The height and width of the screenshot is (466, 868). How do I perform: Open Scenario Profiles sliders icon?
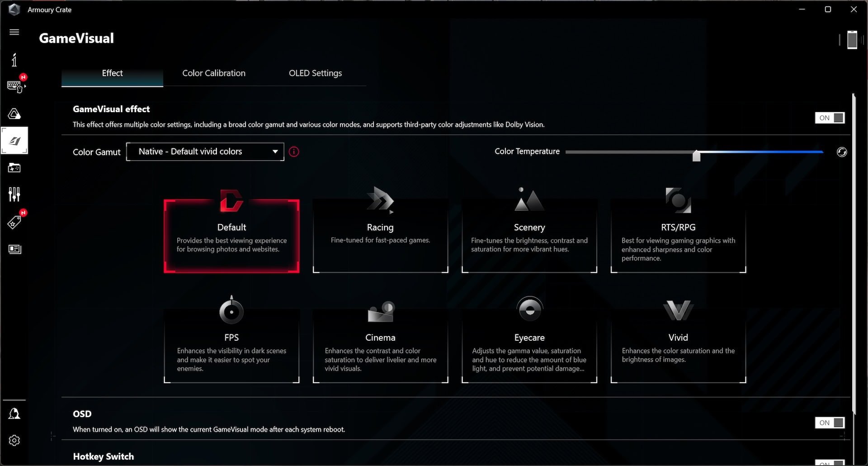(x=14, y=195)
